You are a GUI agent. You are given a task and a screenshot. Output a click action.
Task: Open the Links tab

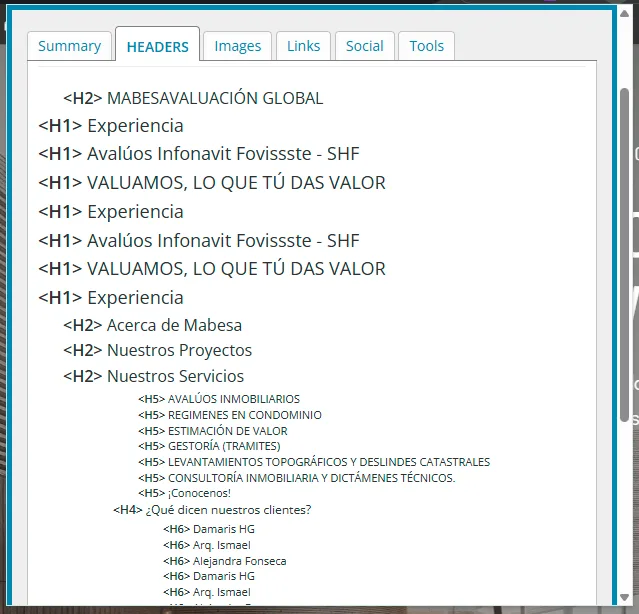(x=303, y=46)
